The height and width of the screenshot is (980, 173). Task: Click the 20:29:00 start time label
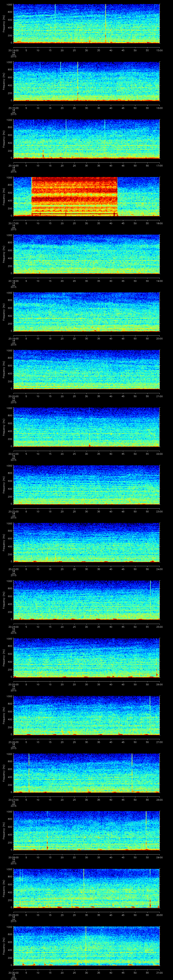coord(13,915)
